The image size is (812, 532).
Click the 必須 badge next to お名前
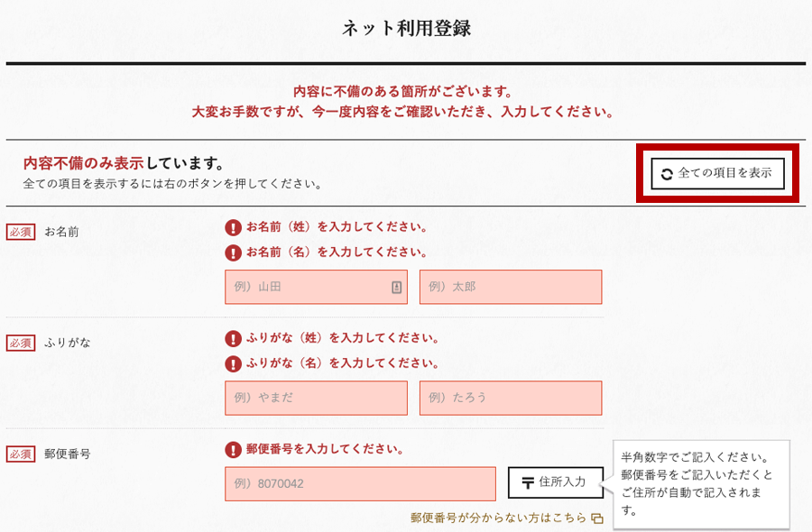(x=21, y=232)
